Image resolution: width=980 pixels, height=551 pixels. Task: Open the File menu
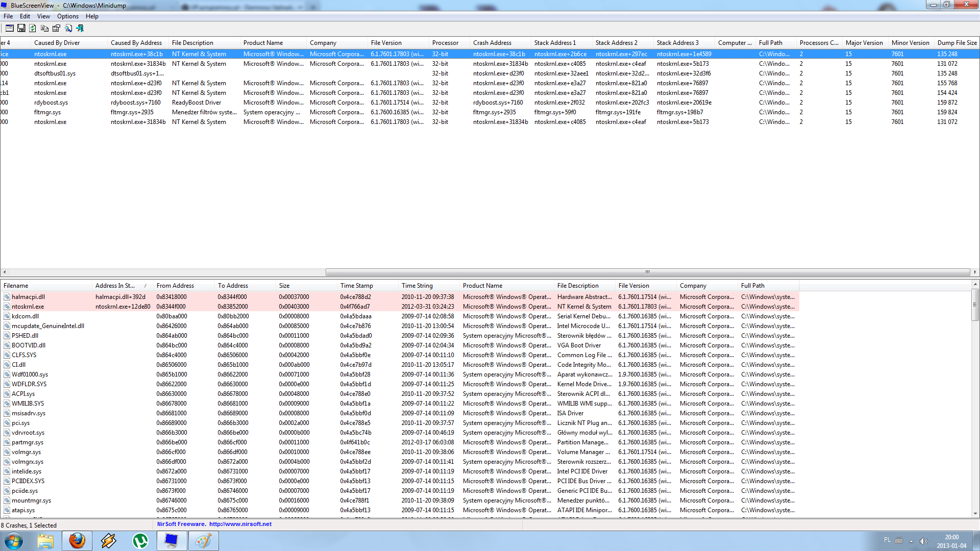click(8, 16)
